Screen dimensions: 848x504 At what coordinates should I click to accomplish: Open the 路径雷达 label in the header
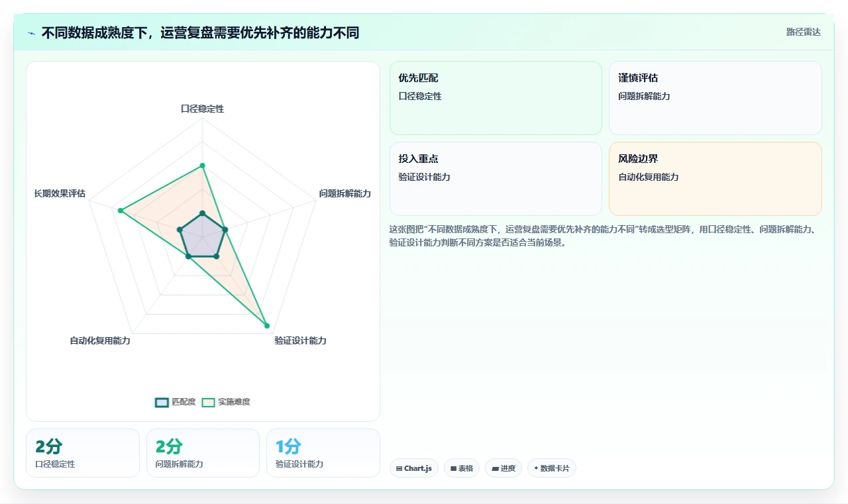(x=803, y=32)
